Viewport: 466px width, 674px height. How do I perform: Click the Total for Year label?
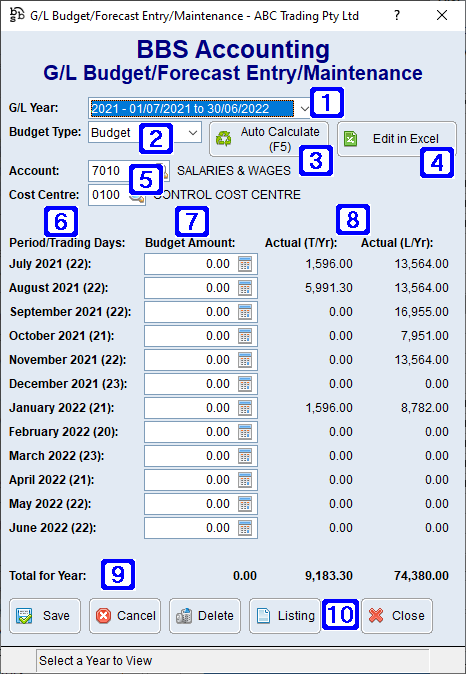pos(48,576)
